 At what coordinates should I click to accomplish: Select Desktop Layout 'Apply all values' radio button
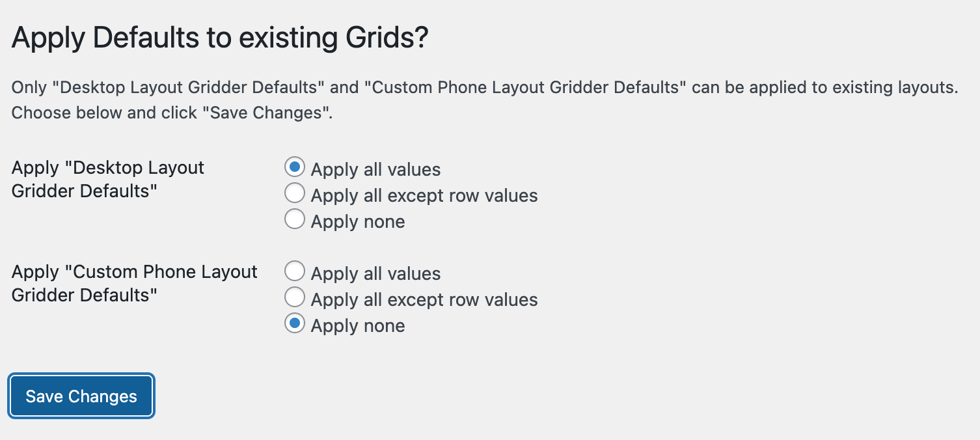tap(295, 167)
